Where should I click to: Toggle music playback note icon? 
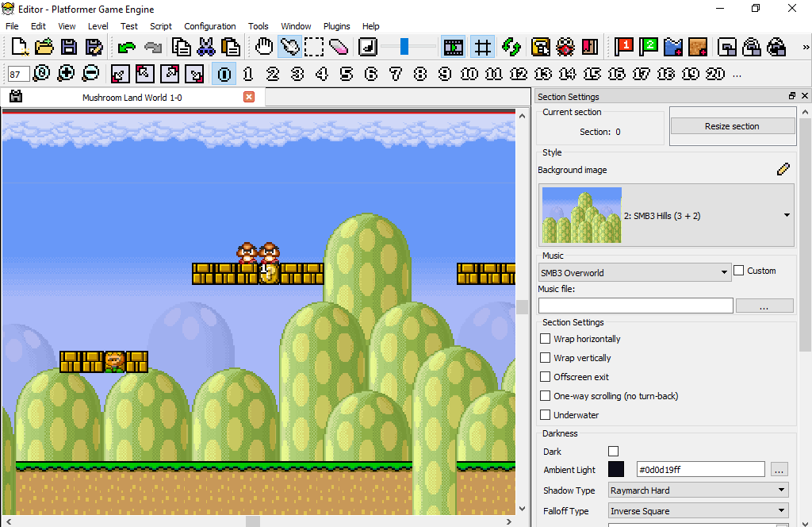coord(368,47)
